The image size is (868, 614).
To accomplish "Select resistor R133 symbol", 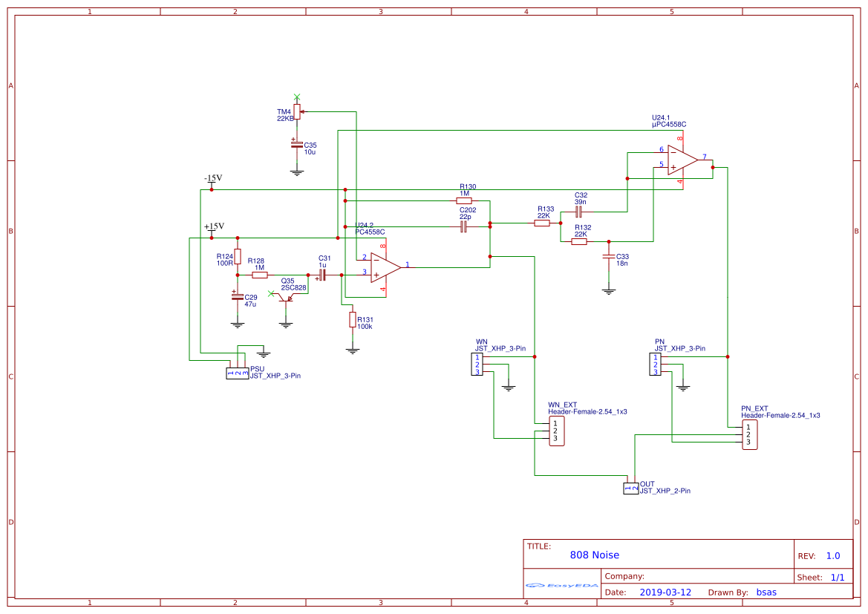I will (542, 223).
